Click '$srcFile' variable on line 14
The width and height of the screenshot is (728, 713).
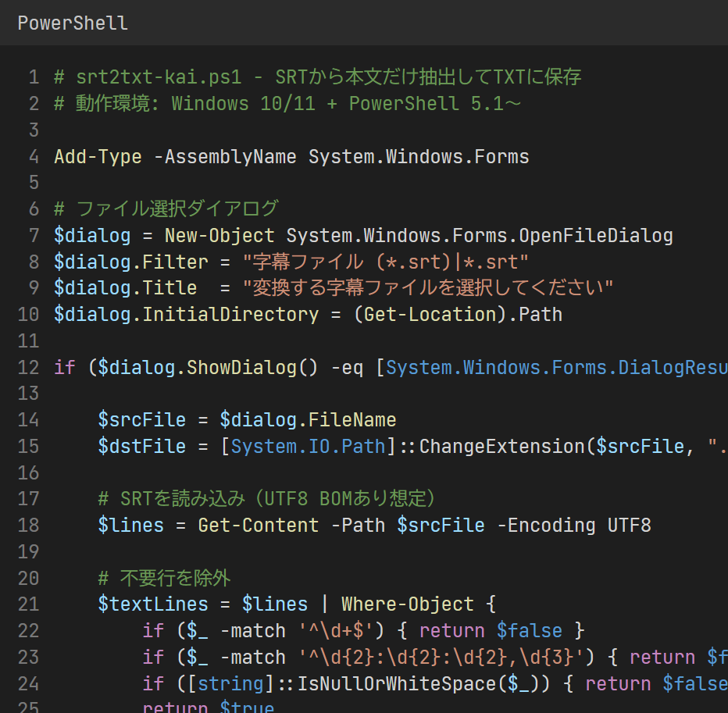142,420
